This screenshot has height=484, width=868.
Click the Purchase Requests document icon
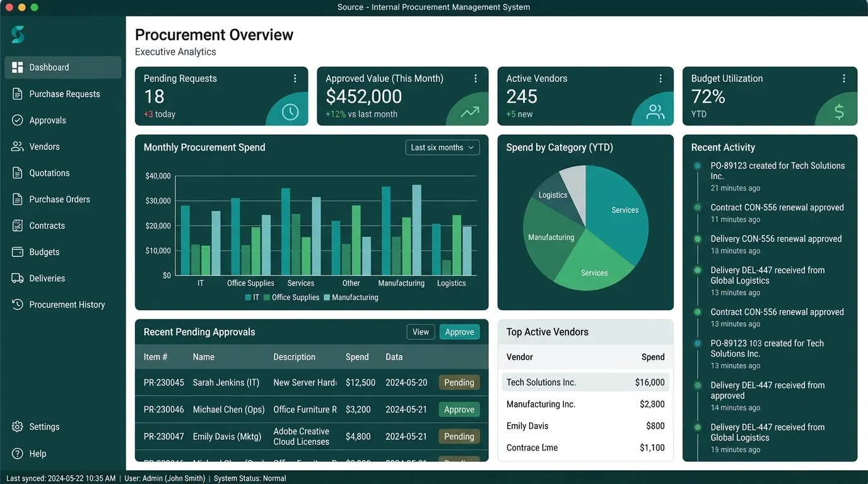coord(18,94)
